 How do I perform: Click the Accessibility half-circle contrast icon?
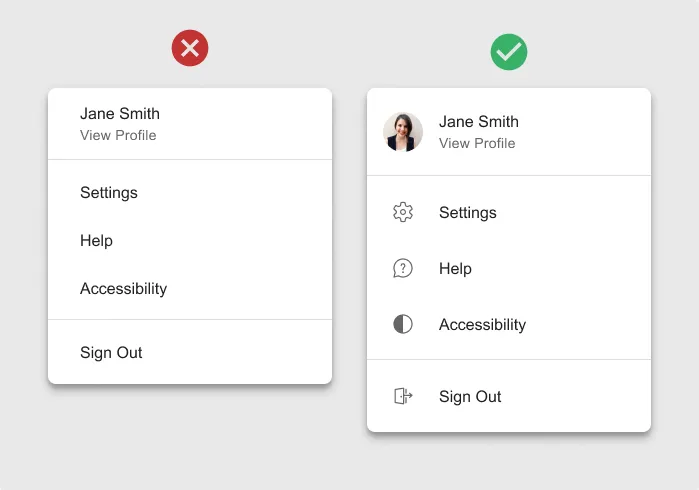coord(403,324)
